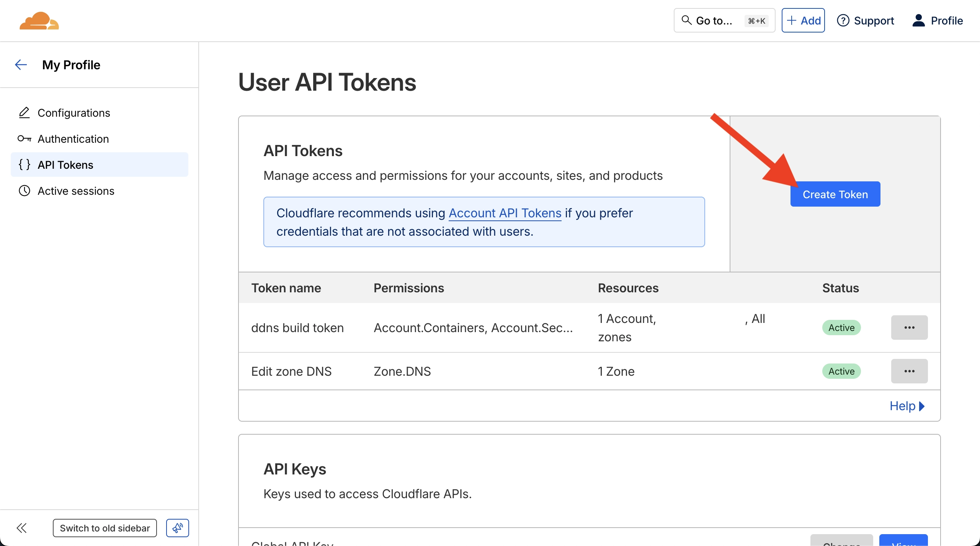Open actions menu for ddns build token
Image resolution: width=980 pixels, height=546 pixels.
[909, 328]
